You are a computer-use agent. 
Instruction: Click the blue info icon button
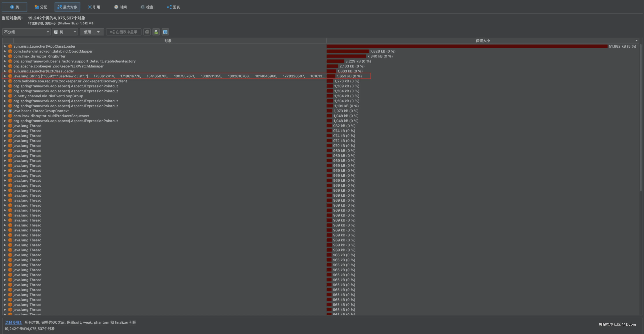pyautogui.click(x=165, y=32)
